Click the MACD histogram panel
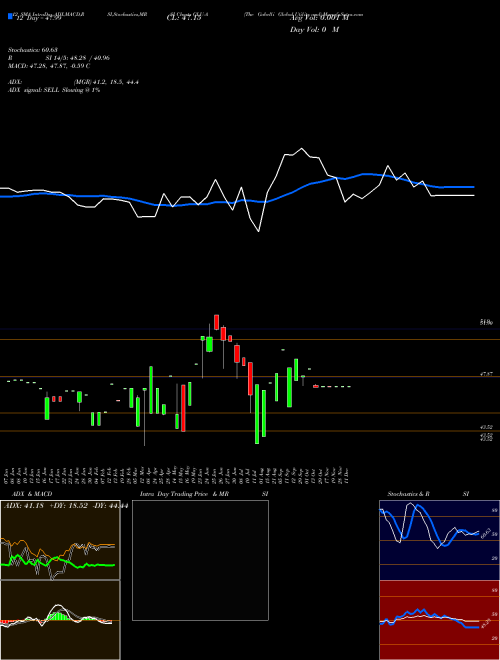 [60, 620]
